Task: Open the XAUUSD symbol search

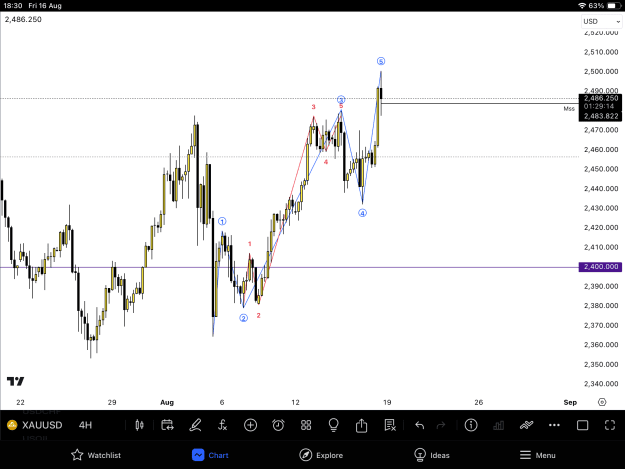Action: (42, 425)
